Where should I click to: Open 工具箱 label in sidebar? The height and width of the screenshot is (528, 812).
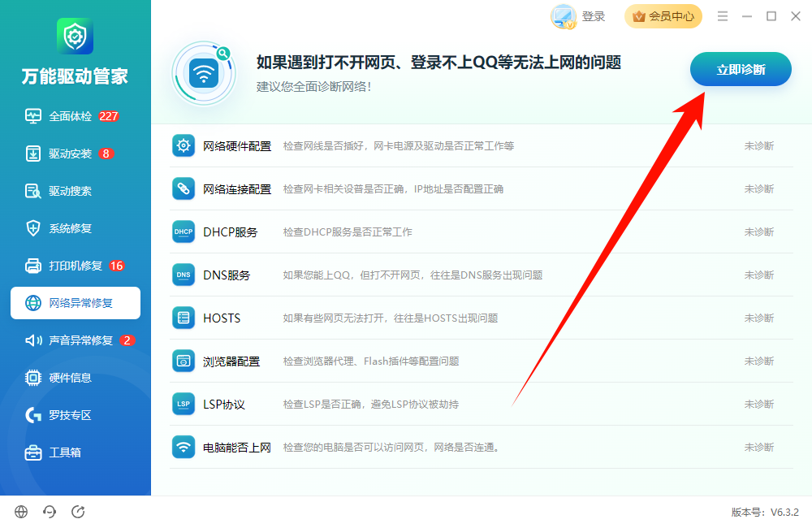(x=65, y=452)
